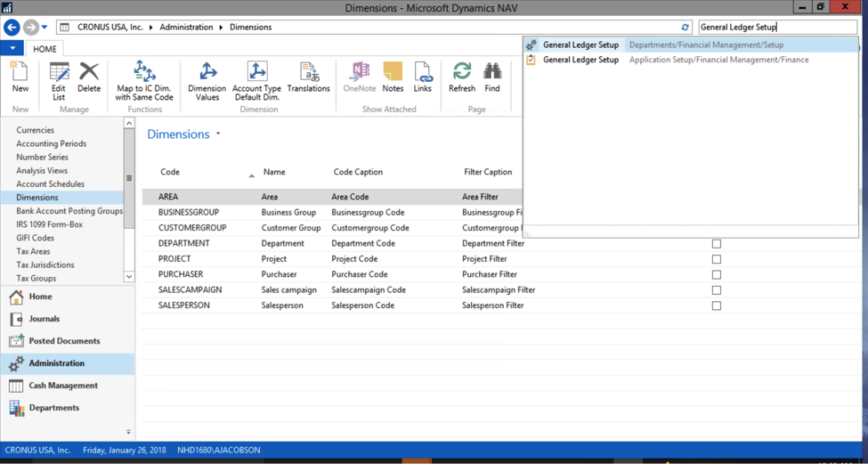The height and width of the screenshot is (464, 868).
Task: Tick the checkbox in PURCHASER row
Action: [x=717, y=274]
